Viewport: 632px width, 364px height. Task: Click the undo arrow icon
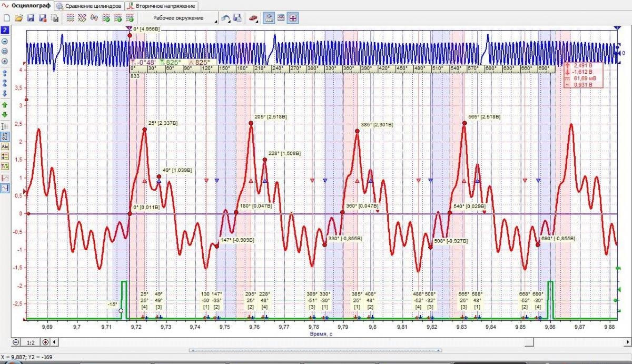click(225, 18)
